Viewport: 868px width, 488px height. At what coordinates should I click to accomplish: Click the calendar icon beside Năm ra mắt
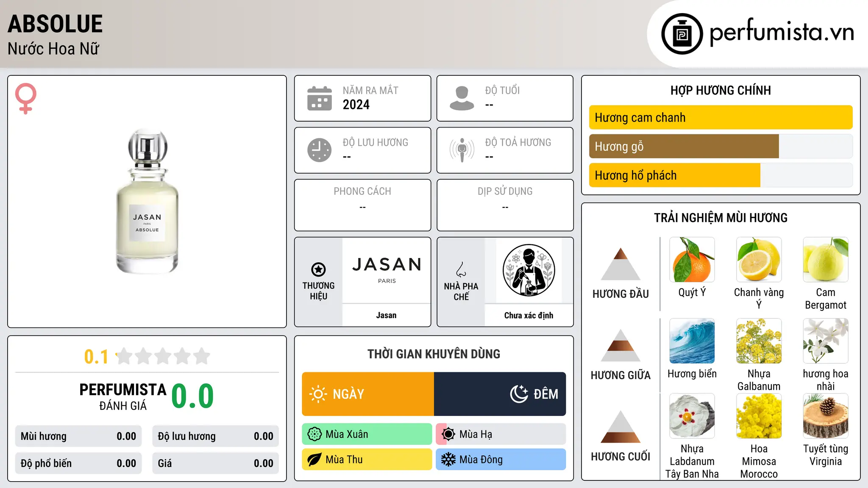320,98
